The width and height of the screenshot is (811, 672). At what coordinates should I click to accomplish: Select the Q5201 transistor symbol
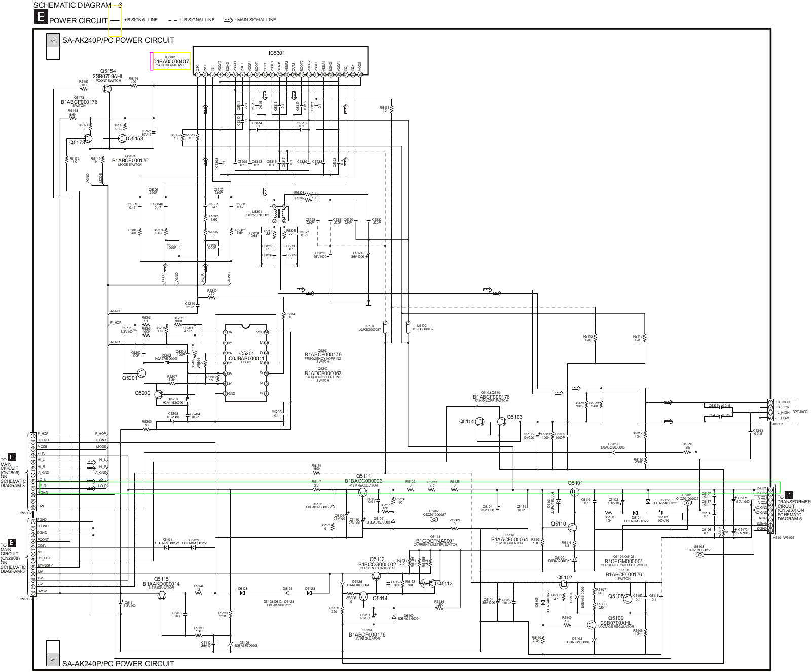(141, 374)
